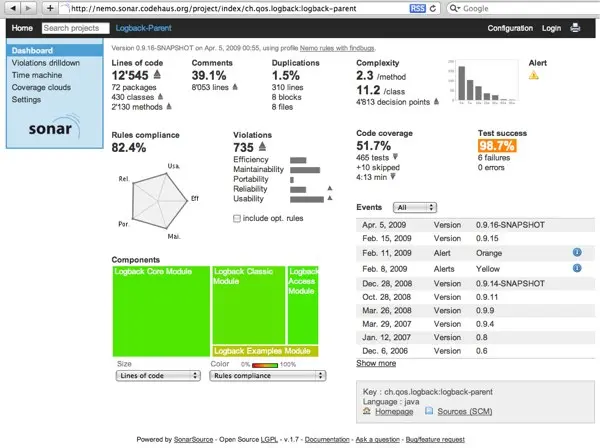600x448 pixels.
Task: Click trend arrow beside 430 classes
Action: [x=160, y=96]
